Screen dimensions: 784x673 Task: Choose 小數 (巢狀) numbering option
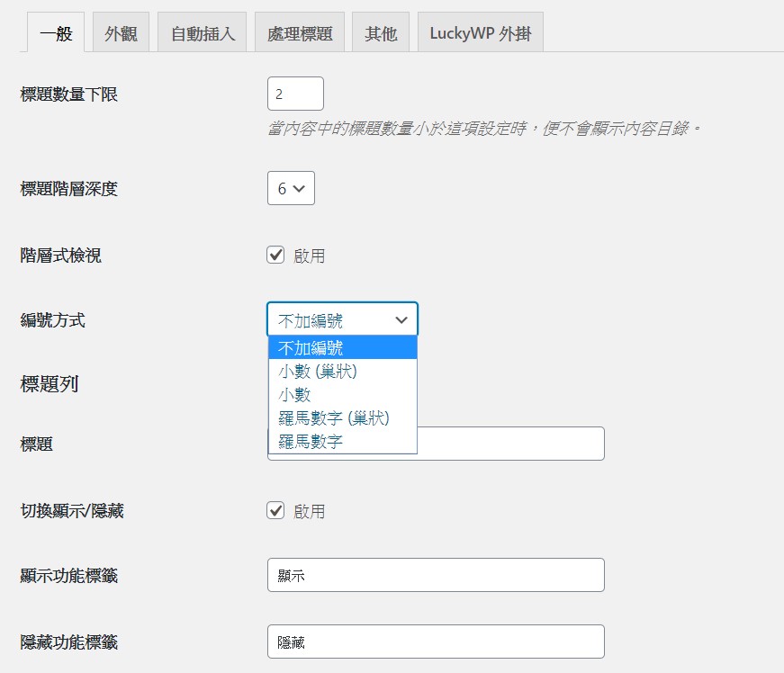point(343,371)
